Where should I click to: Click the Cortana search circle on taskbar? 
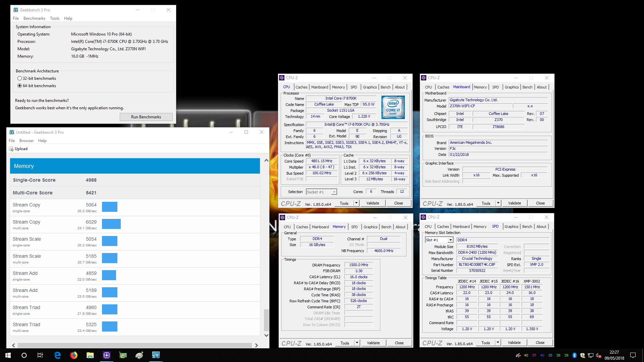point(24,355)
